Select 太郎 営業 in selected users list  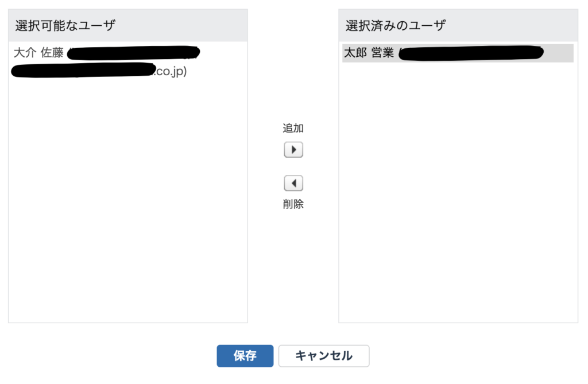coord(369,53)
